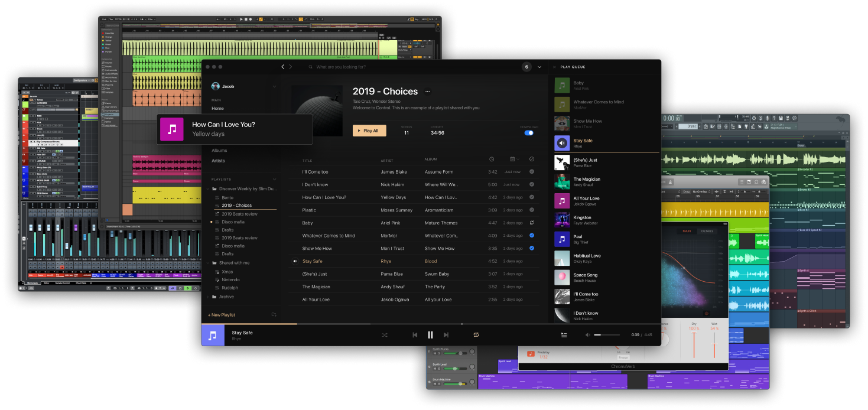Viewport: 868px width, 410px height.
Task: Toggle the blue check on the Show Me How row
Action: coord(532,248)
